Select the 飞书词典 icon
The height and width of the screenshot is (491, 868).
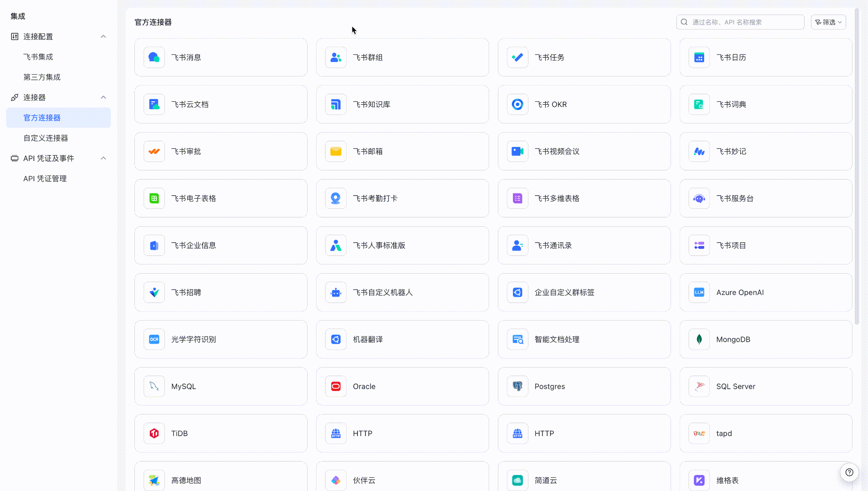pos(699,104)
